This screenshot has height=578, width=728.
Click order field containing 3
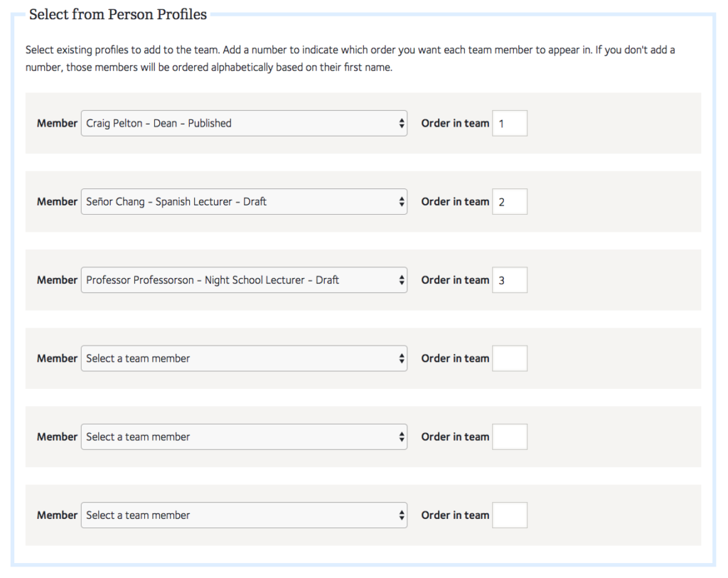[509, 280]
